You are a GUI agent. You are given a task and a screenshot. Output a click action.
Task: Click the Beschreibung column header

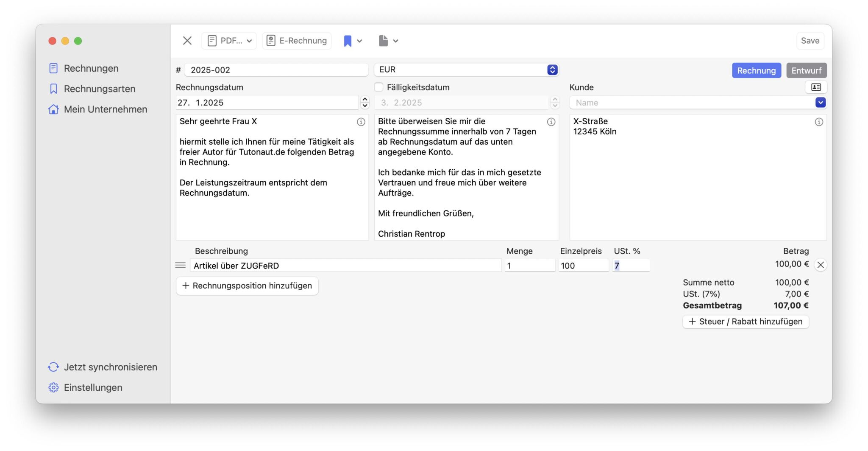221,251
